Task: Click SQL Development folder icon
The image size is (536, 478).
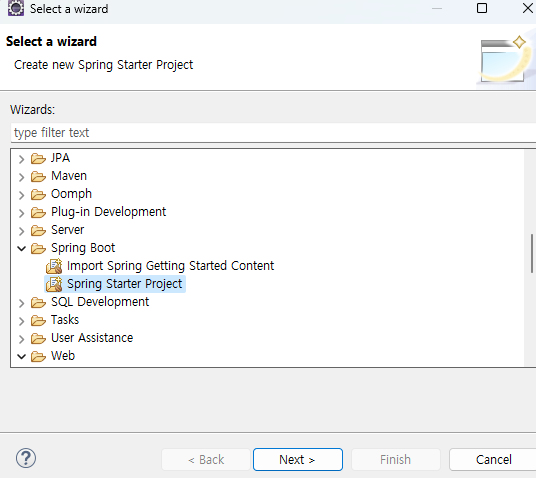Action: click(x=38, y=303)
